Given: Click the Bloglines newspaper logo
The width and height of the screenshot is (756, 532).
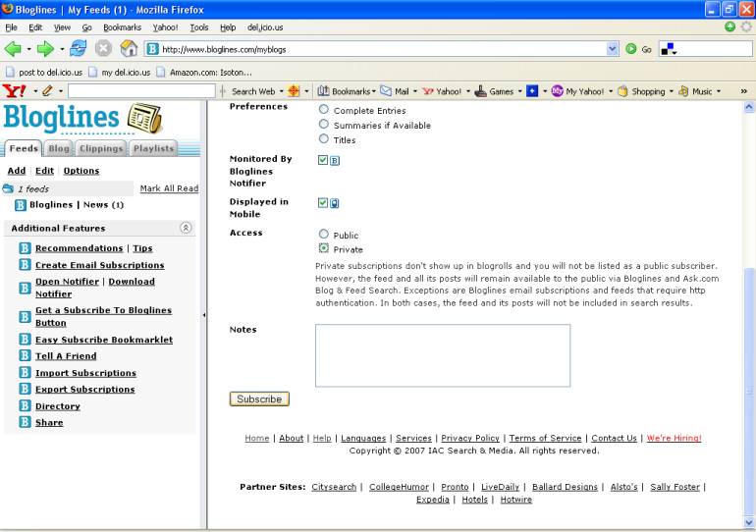Looking at the screenshot, I should [144, 118].
